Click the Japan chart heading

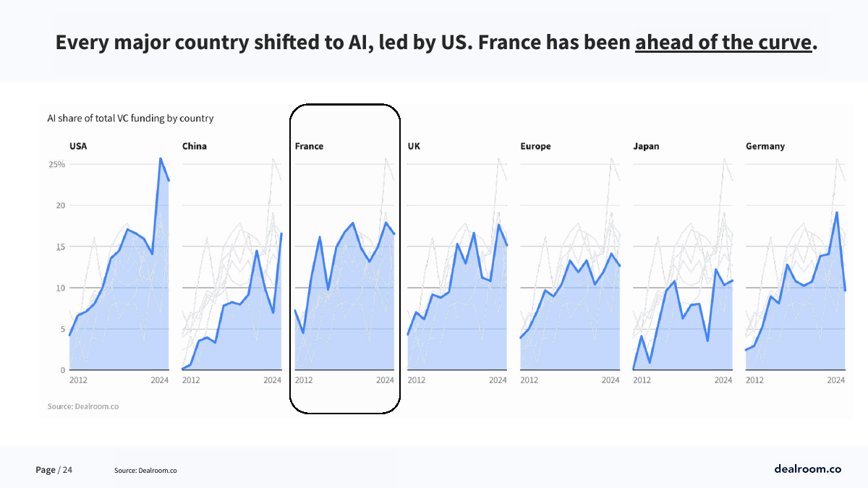tap(646, 146)
